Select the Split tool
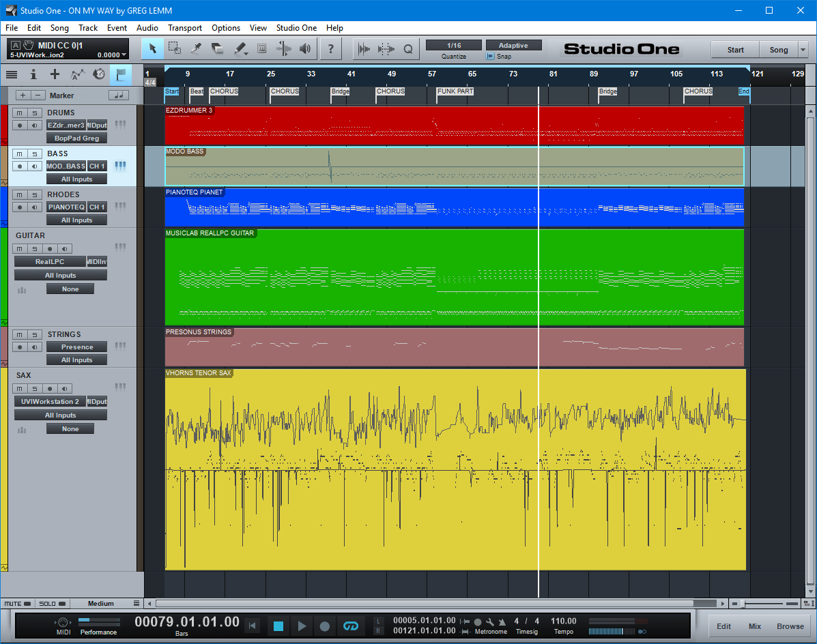 tap(196, 49)
